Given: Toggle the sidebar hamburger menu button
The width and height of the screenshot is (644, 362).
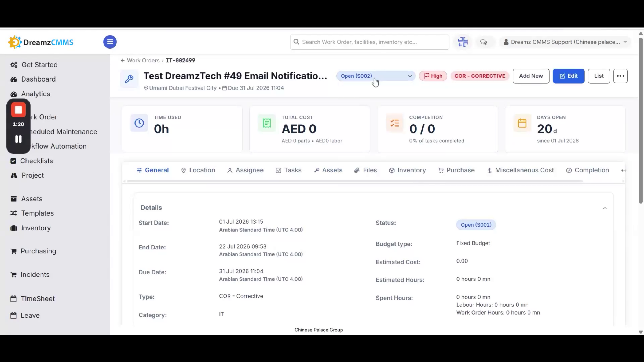Looking at the screenshot, I should click(110, 42).
